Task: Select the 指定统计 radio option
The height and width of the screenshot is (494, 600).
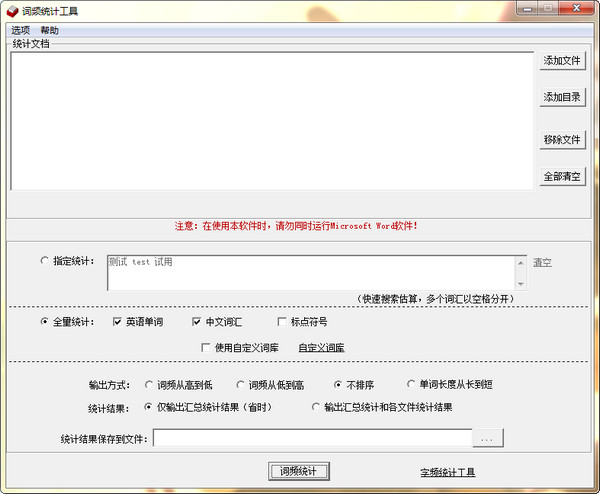Action: 45,262
